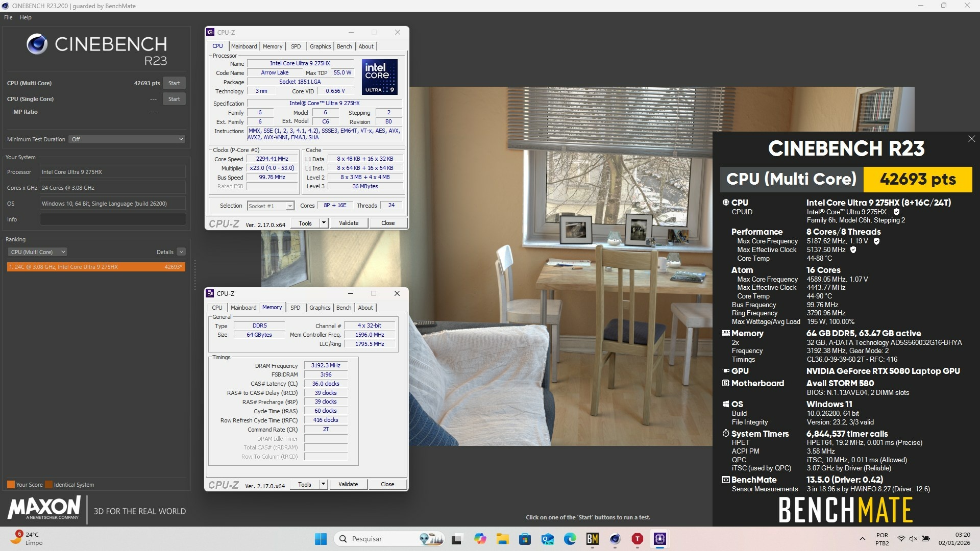Open the Cinebench icon in the taskbar

click(615, 539)
